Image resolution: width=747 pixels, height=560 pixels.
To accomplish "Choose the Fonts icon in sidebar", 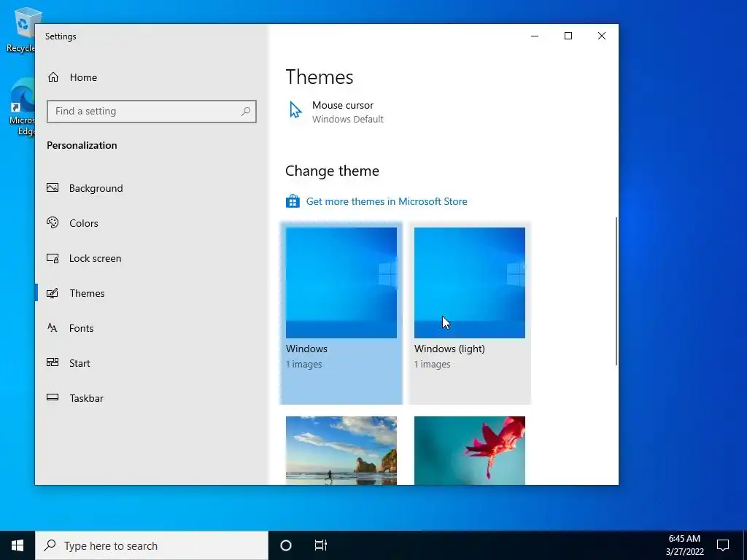I will click(x=53, y=327).
